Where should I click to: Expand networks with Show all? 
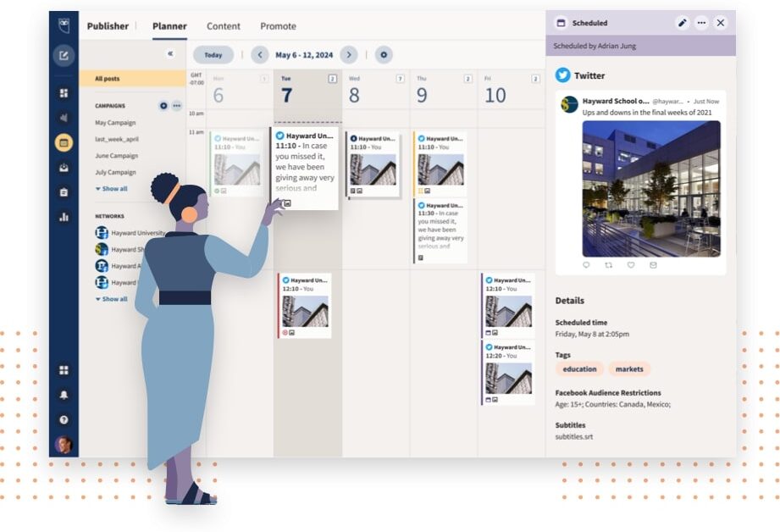(112, 299)
